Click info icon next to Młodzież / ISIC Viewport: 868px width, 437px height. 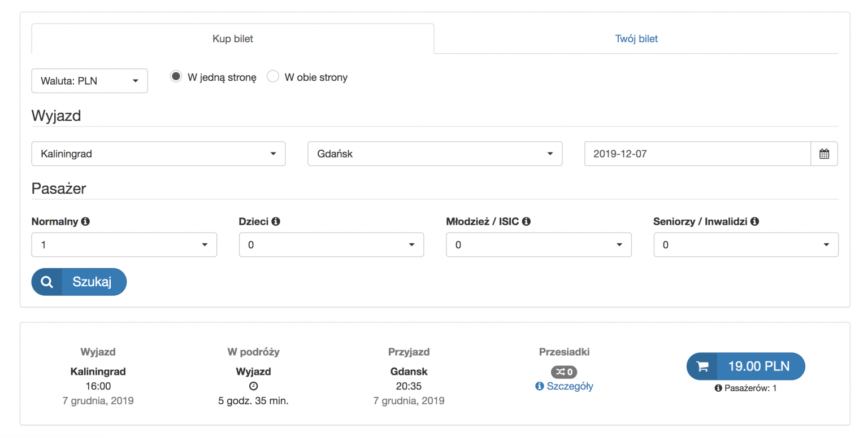[526, 222]
